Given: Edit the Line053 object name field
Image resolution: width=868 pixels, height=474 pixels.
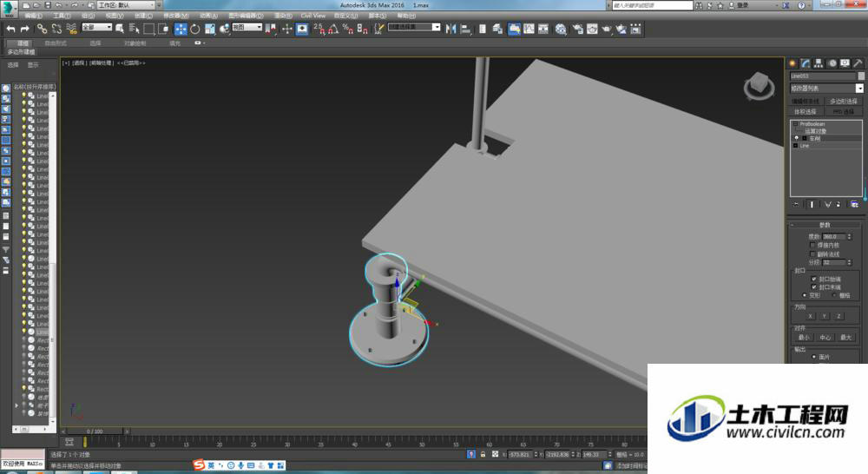Looking at the screenshot, I should point(823,76).
